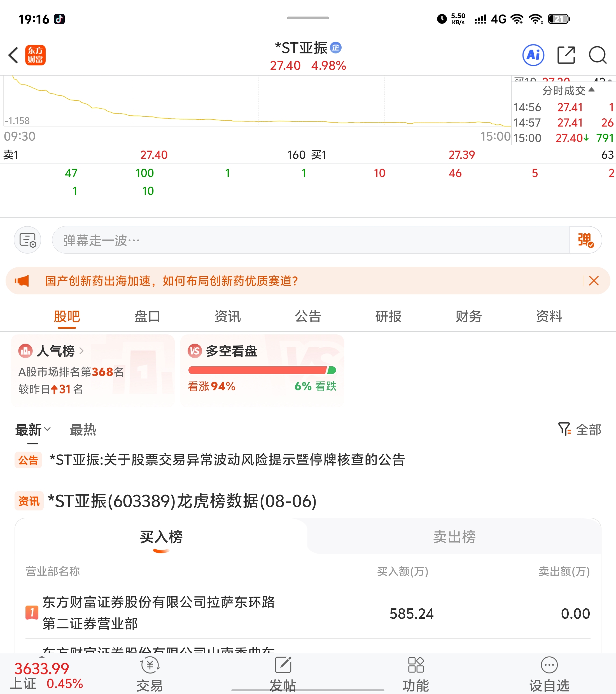Share the stock page via share icon

tap(566, 55)
